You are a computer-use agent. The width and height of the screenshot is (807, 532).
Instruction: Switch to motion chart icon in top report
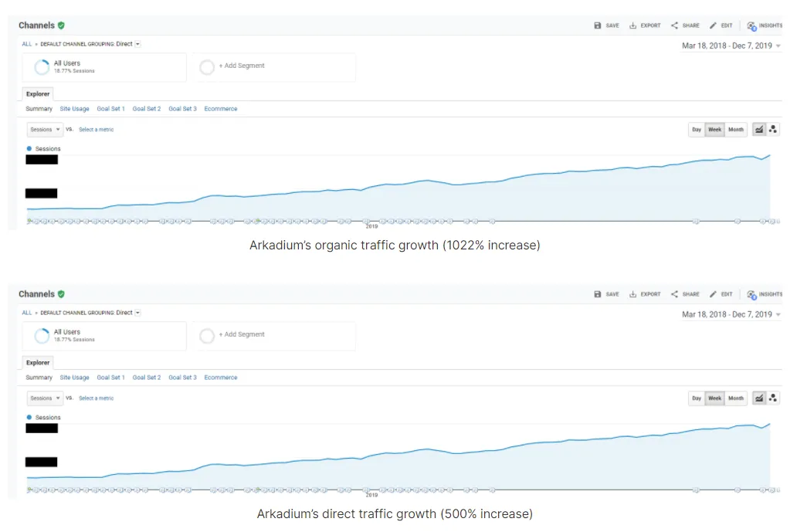(773, 130)
